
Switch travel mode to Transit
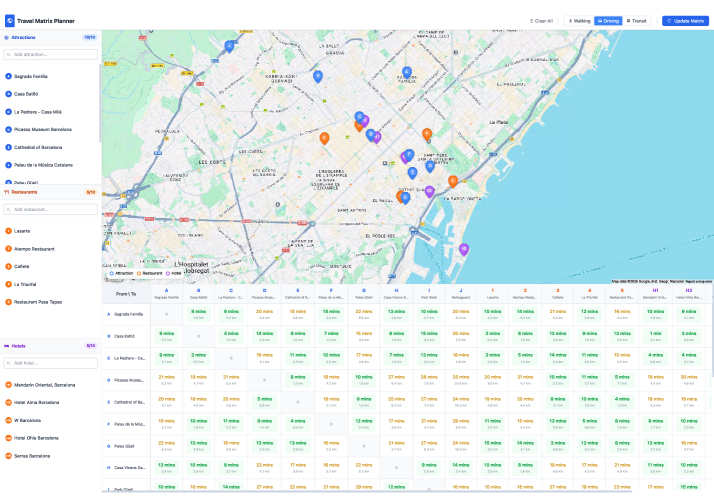tap(637, 20)
